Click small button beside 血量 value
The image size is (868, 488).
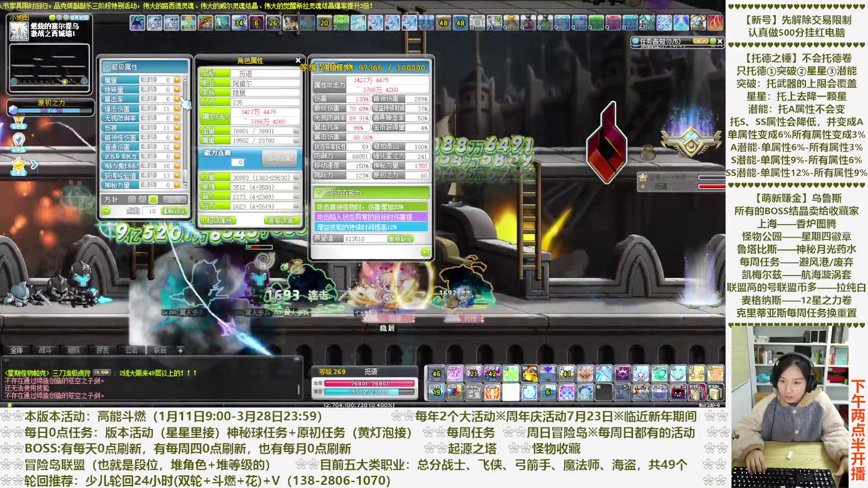pyautogui.click(x=296, y=131)
